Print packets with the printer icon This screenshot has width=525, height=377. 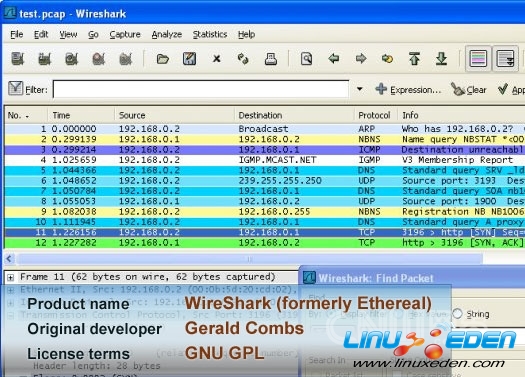(x=271, y=59)
